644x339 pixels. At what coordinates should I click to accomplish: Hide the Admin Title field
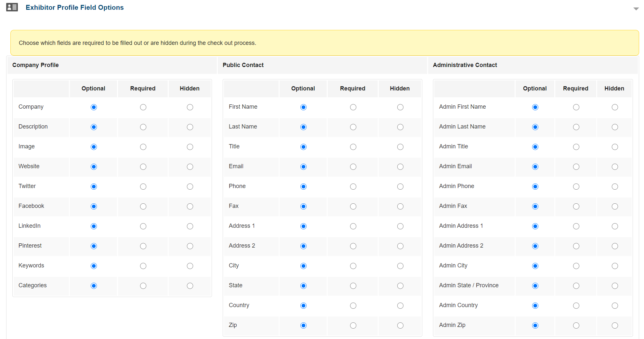click(x=615, y=147)
